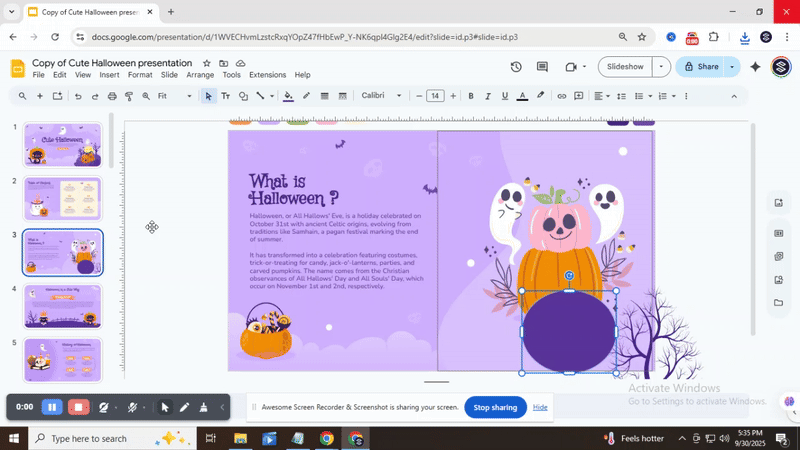Click the Gemini sparkle icon

[755, 67]
